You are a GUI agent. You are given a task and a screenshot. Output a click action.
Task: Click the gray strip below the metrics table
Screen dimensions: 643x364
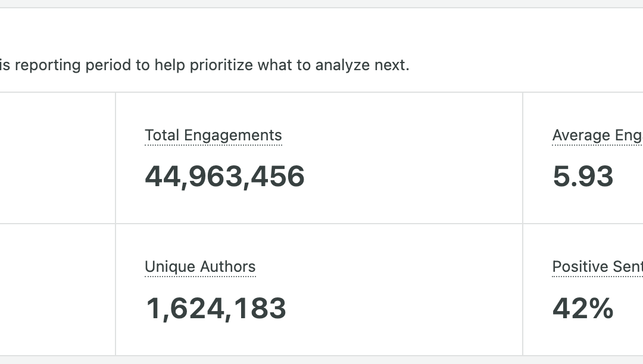click(321, 360)
